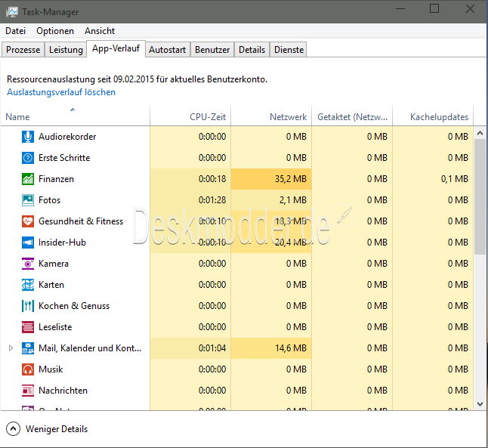
Task: Open the Autostart tab
Action: click(168, 50)
